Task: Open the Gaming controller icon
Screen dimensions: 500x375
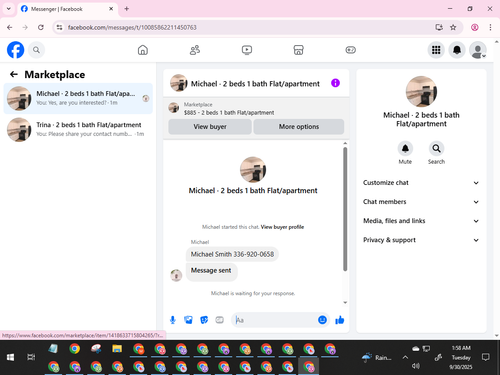Action: click(x=350, y=50)
